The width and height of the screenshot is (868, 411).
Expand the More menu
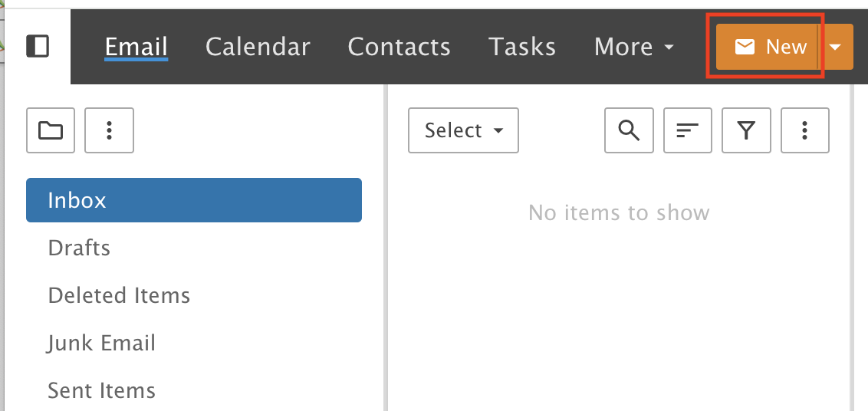[634, 47]
